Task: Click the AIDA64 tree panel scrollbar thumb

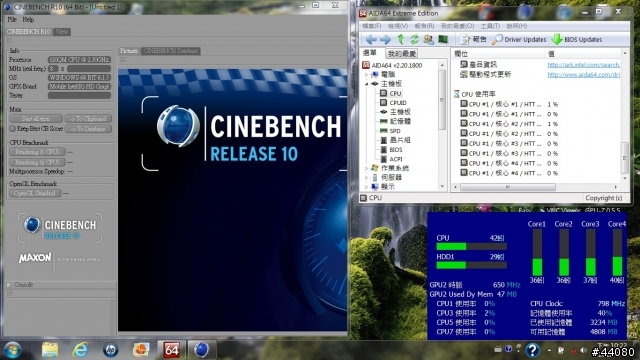Action: click(x=442, y=100)
